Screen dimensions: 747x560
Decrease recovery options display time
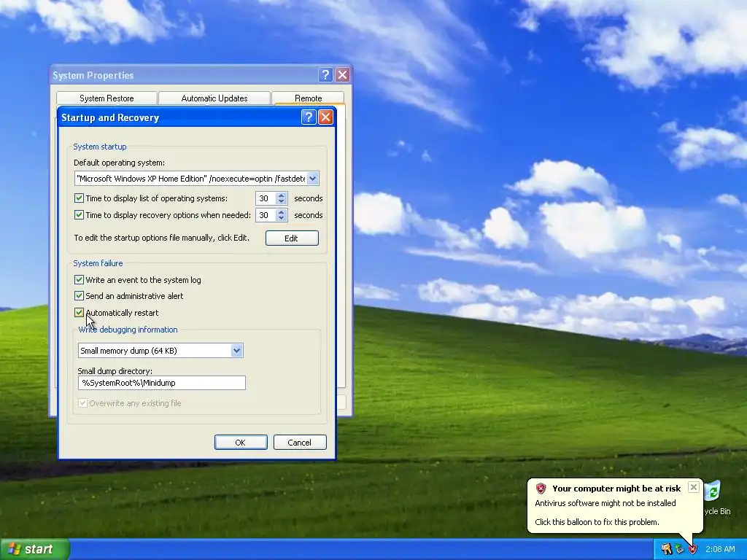(281, 218)
